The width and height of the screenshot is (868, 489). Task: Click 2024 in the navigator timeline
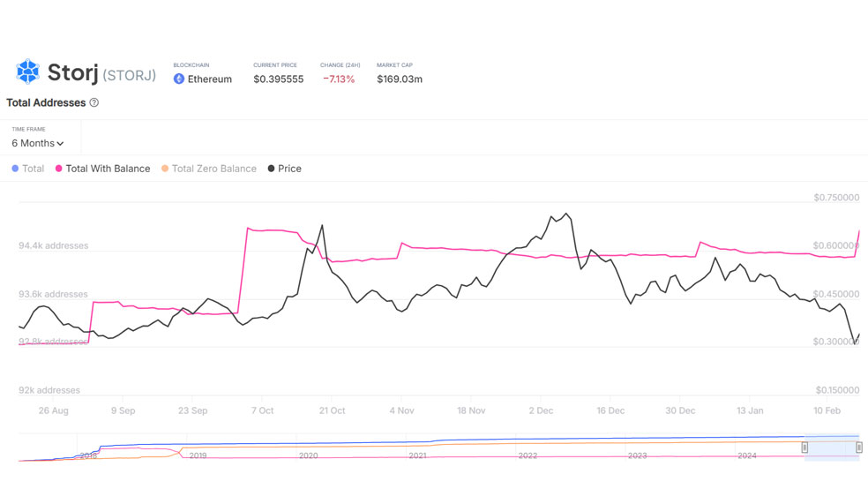[x=747, y=455]
